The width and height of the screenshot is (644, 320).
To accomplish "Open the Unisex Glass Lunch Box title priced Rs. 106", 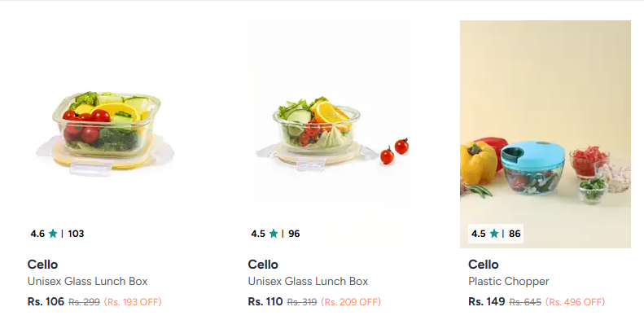I will click(87, 282).
